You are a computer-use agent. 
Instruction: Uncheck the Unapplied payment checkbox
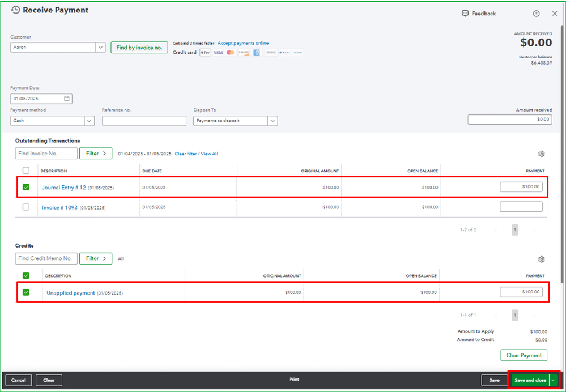[x=26, y=292]
